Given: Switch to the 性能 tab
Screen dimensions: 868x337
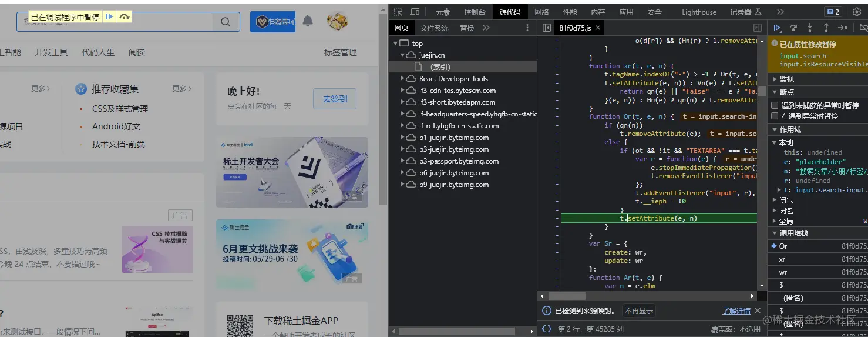Looking at the screenshot, I should (570, 12).
